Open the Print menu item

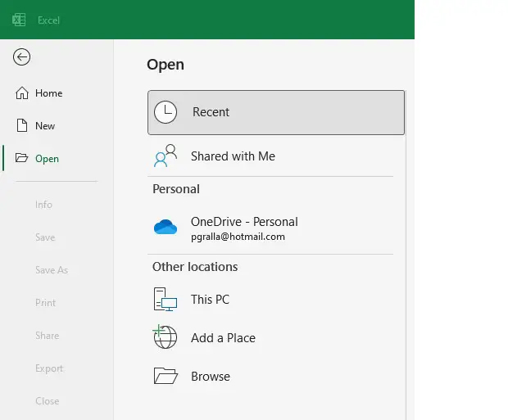[x=45, y=303]
